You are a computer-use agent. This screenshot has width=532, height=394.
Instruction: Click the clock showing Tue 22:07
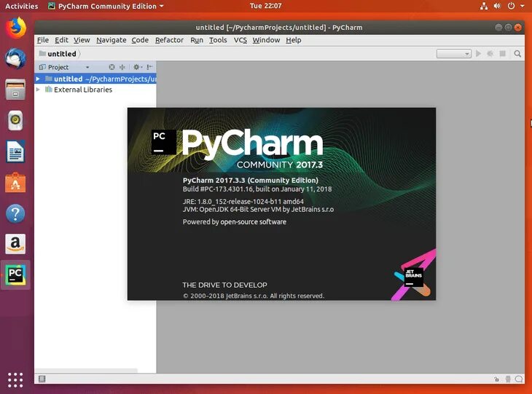[x=266, y=6]
